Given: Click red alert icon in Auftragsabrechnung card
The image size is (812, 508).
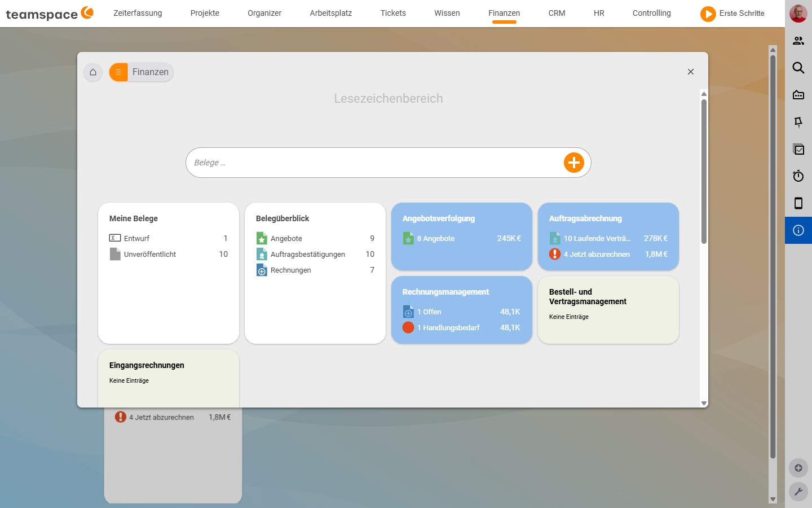Looking at the screenshot, I should [x=555, y=254].
